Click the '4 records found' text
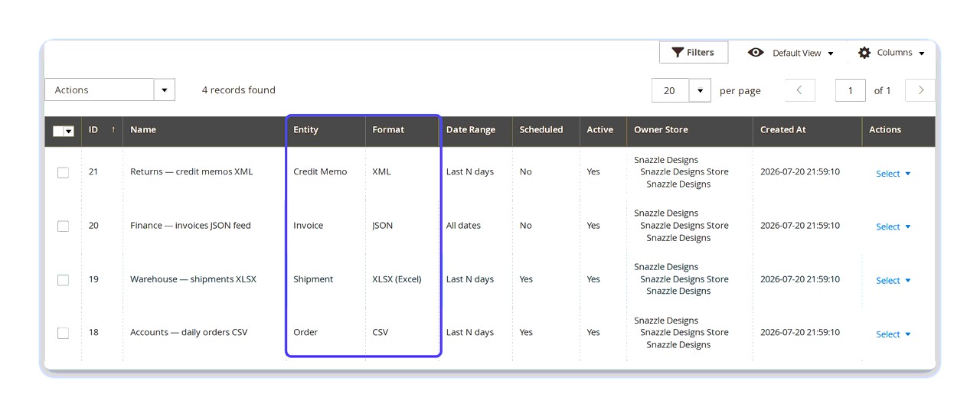980x417 pixels. [239, 90]
